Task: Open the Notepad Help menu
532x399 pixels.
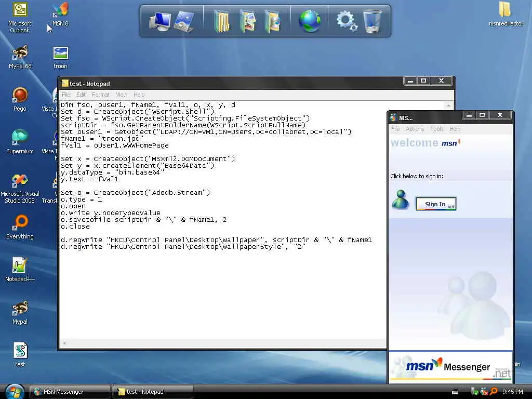Action: (x=139, y=95)
